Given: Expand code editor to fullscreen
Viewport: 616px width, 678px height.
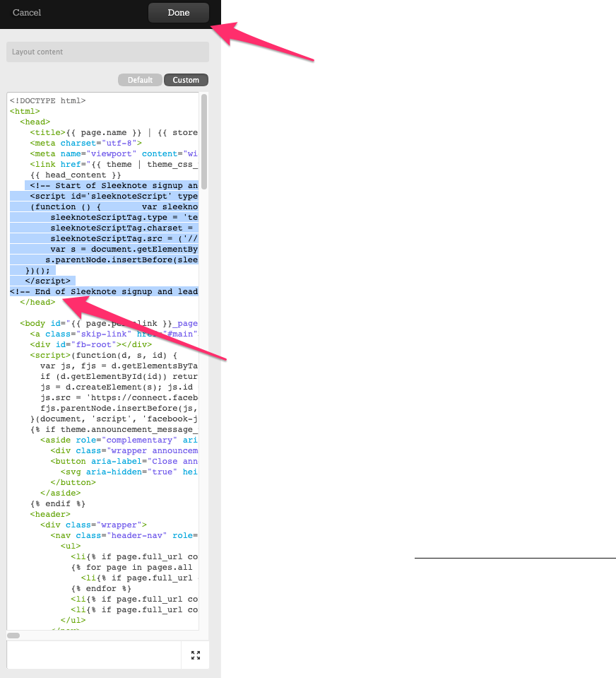Looking at the screenshot, I should (196, 655).
